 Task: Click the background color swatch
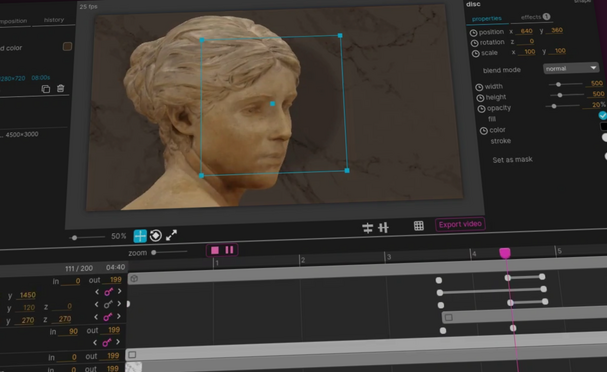click(67, 46)
